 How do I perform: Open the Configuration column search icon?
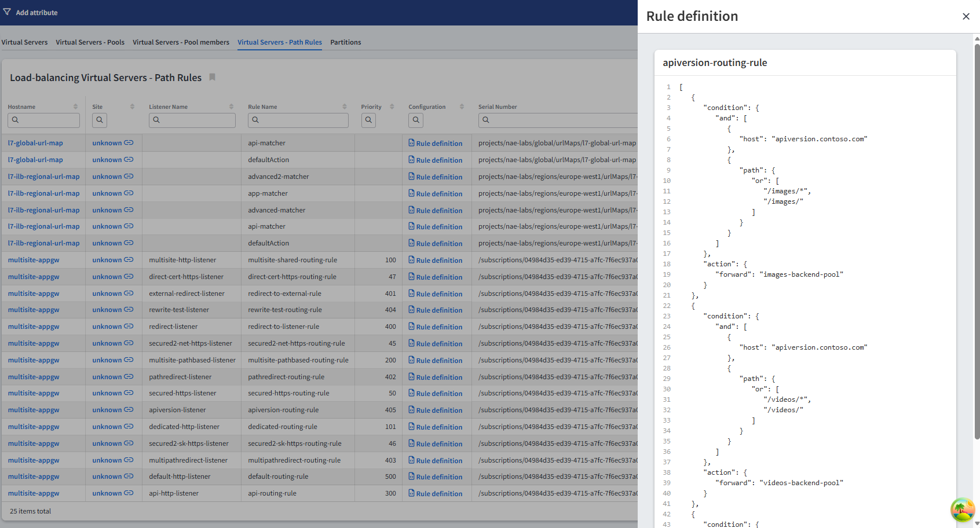(416, 120)
